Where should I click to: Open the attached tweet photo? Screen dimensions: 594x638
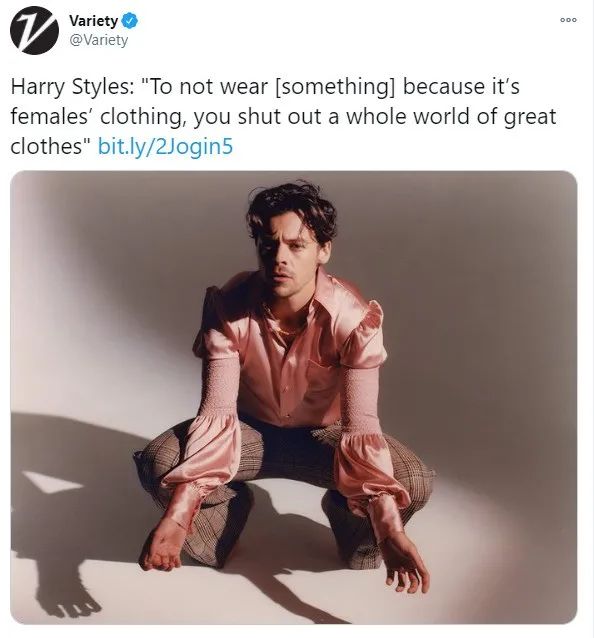point(294,398)
